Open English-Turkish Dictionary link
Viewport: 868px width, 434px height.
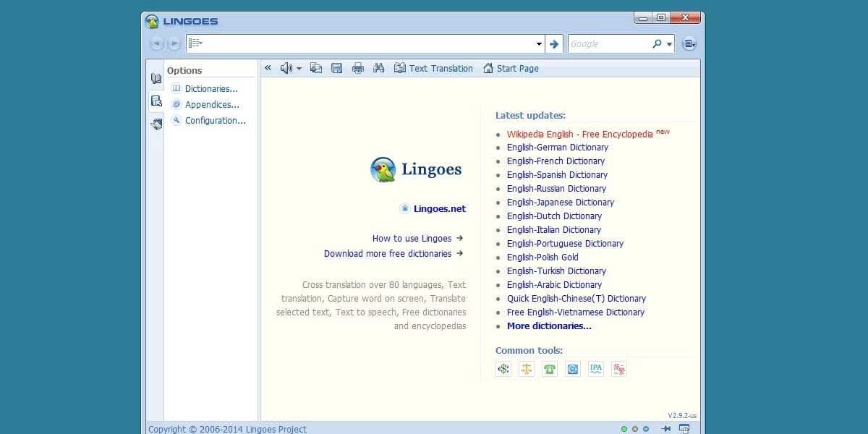556,271
